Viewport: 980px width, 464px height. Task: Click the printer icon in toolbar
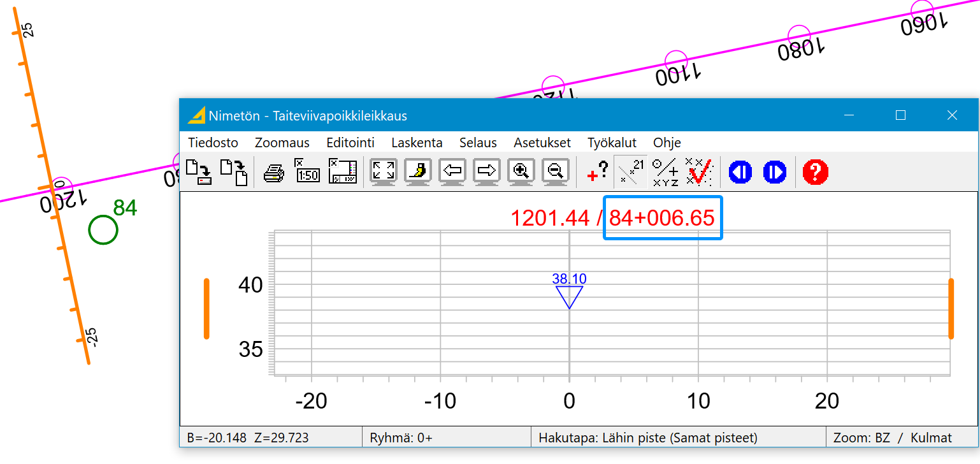(274, 172)
